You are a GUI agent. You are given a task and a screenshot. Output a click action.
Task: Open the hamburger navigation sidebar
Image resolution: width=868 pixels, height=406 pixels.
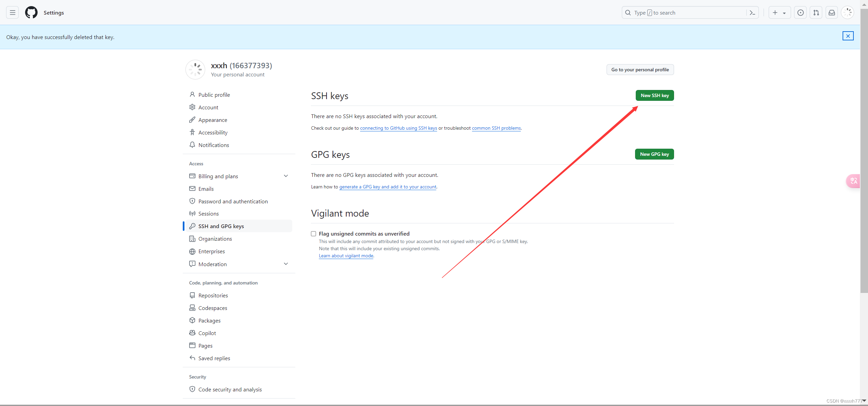coord(12,12)
